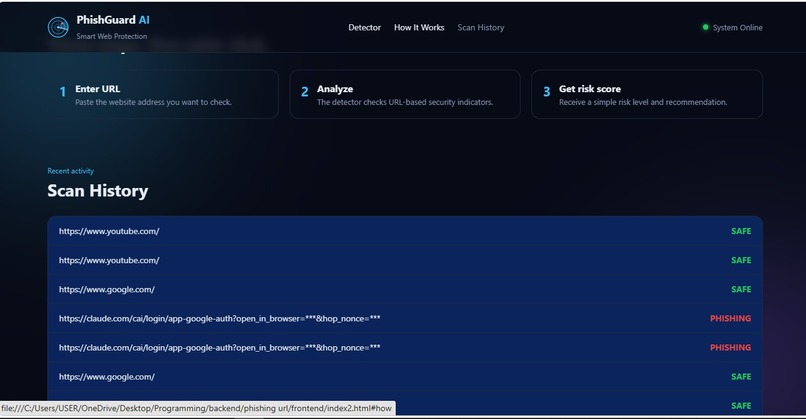Screen dimensions: 806x419
Task: Open Scan History from the top navigation
Action: coord(481,27)
